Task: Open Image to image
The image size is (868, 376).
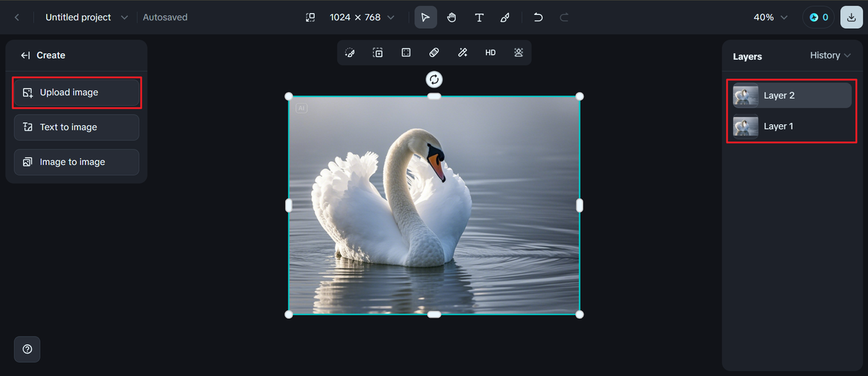Action: [x=77, y=162]
